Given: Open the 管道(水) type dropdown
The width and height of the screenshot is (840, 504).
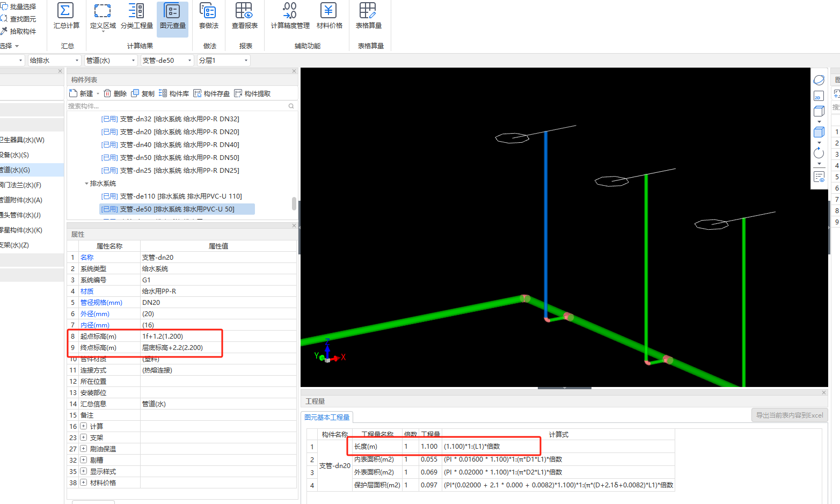Looking at the screenshot, I should (x=111, y=61).
